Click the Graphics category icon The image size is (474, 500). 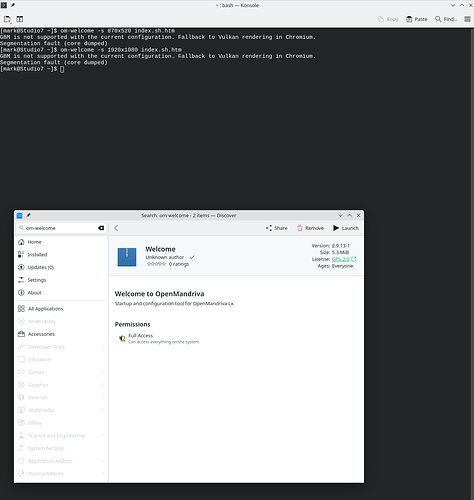21,385
